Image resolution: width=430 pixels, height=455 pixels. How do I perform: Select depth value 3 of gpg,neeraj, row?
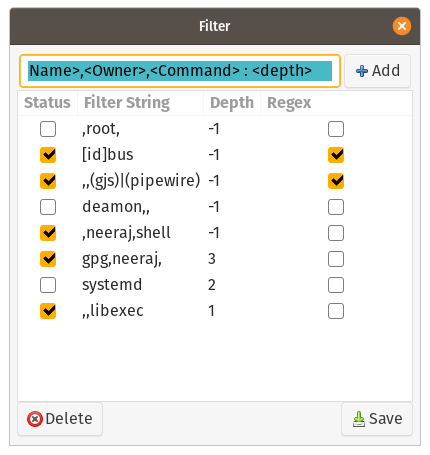tap(212, 259)
